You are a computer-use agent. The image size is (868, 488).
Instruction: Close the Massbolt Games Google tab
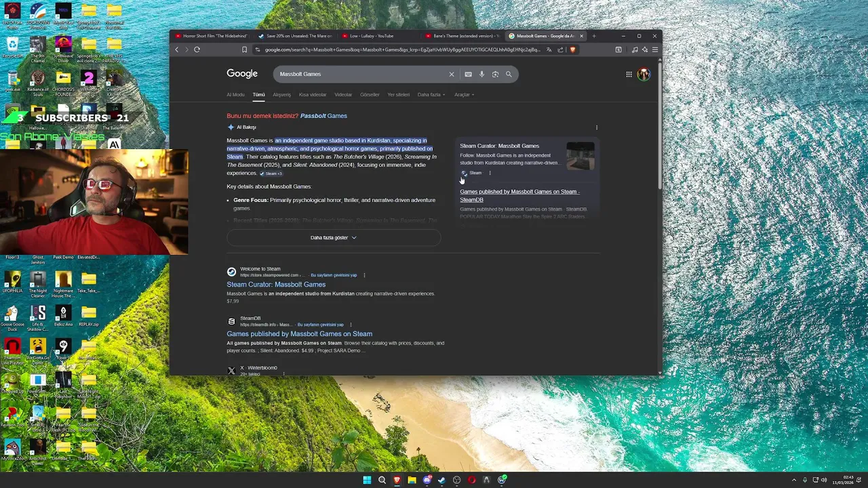pos(581,36)
